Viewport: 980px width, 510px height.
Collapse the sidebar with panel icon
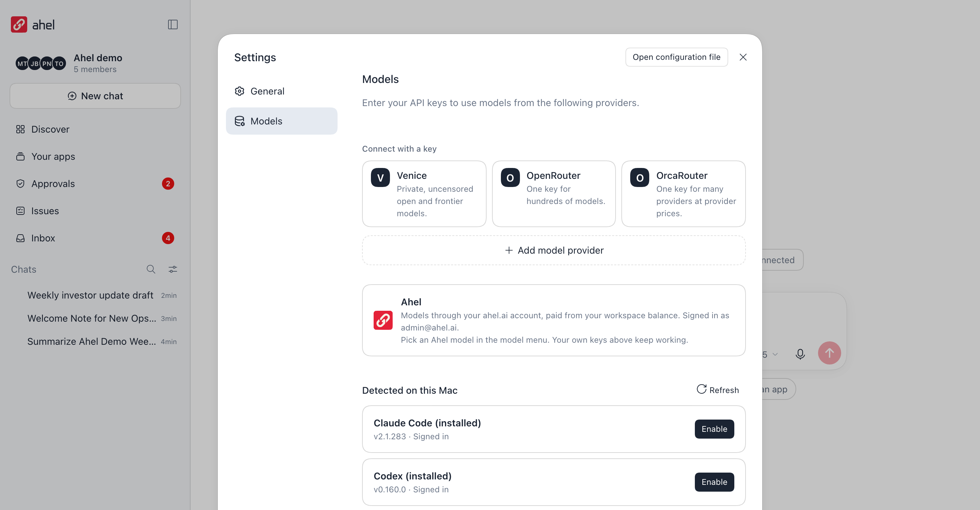(x=173, y=25)
